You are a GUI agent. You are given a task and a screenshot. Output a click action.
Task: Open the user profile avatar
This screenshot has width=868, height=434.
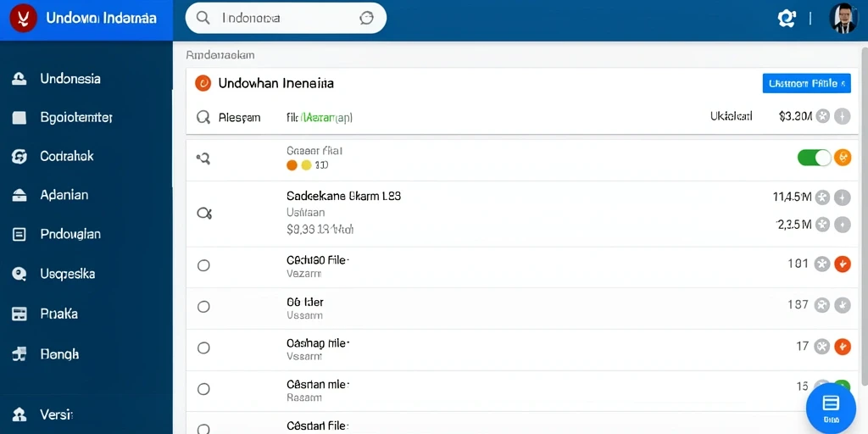pos(843,19)
